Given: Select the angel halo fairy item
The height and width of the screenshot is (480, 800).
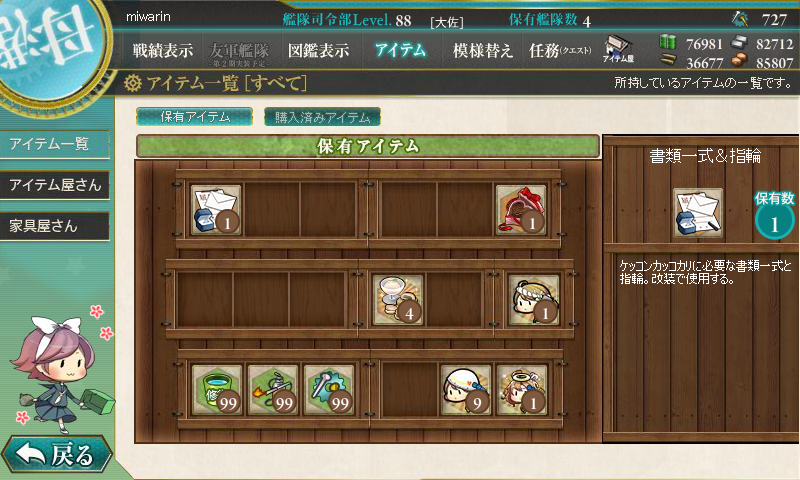Looking at the screenshot, I should [521, 390].
